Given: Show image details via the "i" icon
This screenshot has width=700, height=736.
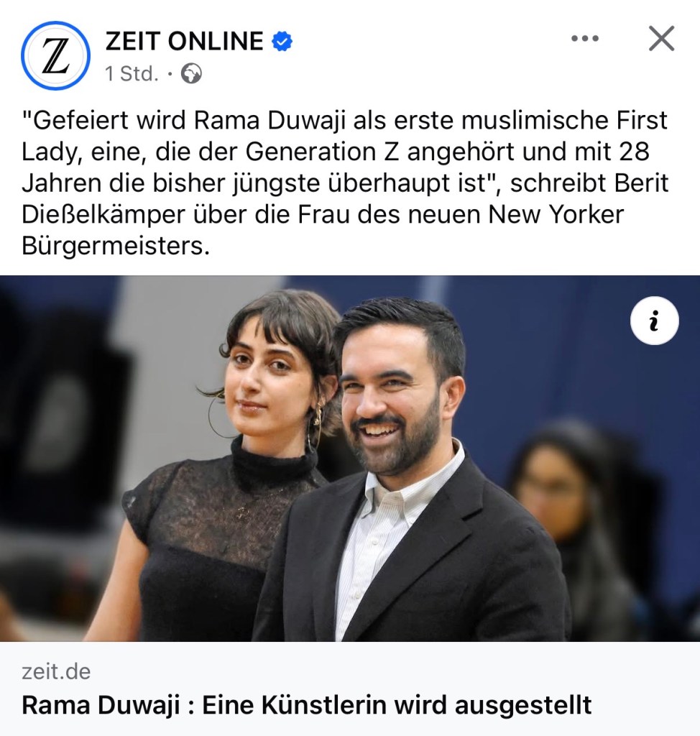Looking at the screenshot, I should click(655, 321).
